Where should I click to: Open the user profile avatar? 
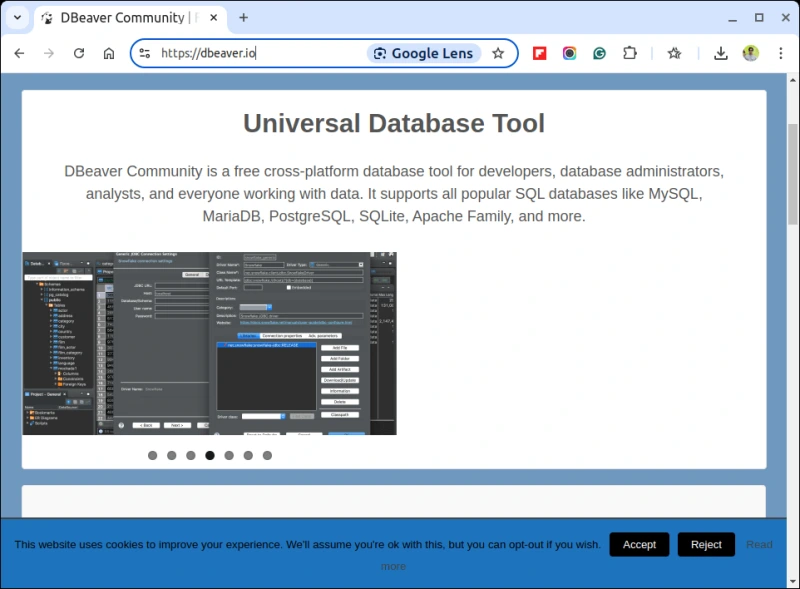[x=751, y=53]
